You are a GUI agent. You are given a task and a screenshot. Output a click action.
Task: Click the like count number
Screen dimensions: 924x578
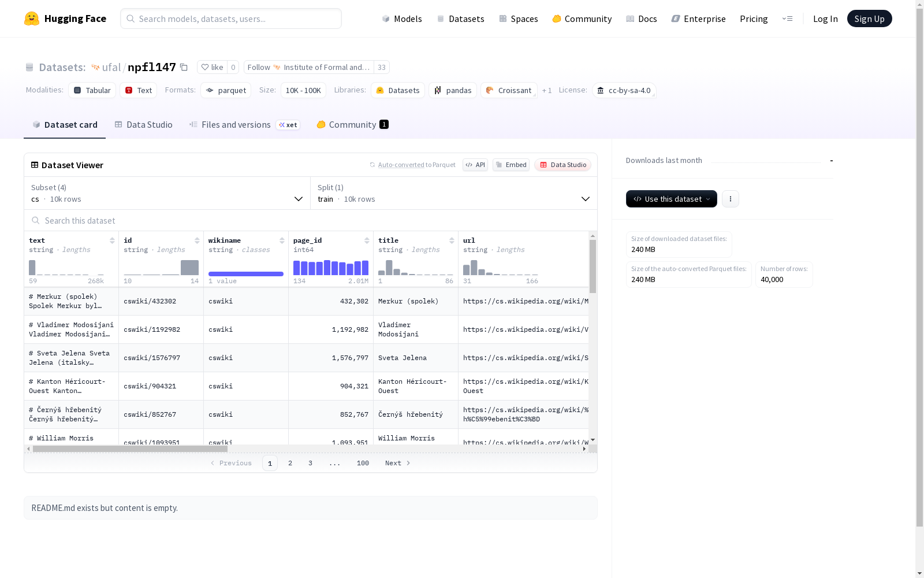click(233, 67)
